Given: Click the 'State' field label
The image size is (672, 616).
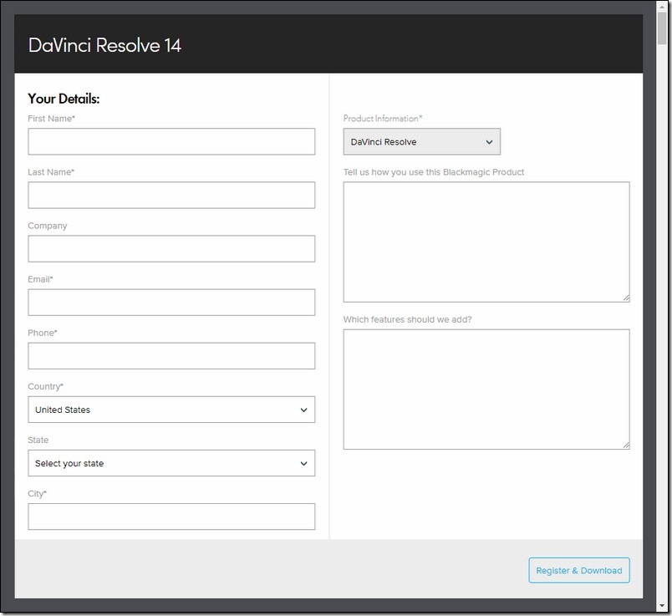Looking at the screenshot, I should pos(38,440).
